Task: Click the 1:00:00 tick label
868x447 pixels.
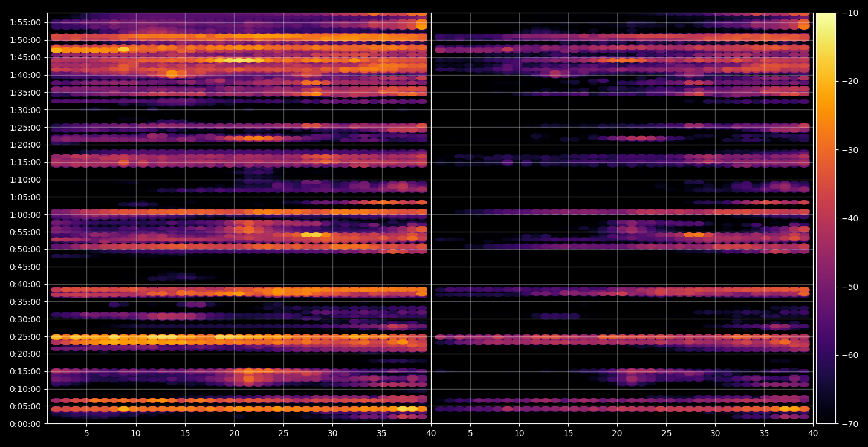Action: pos(25,215)
